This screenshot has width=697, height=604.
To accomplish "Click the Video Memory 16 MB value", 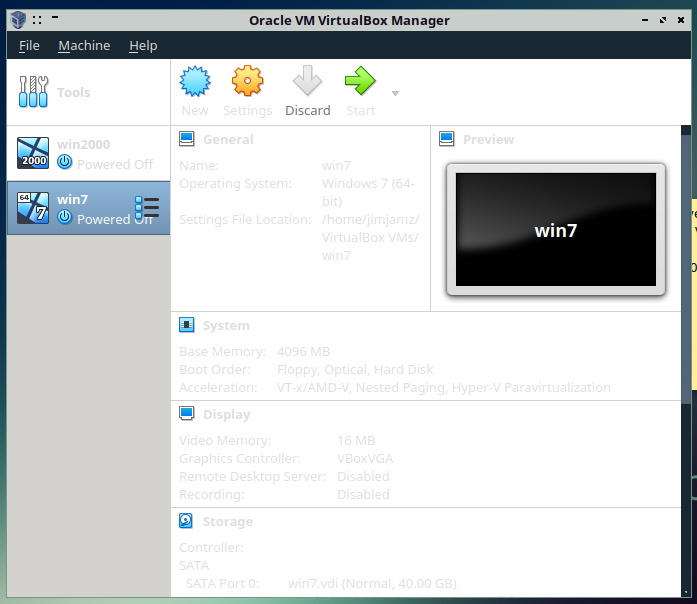I will click(356, 440).
